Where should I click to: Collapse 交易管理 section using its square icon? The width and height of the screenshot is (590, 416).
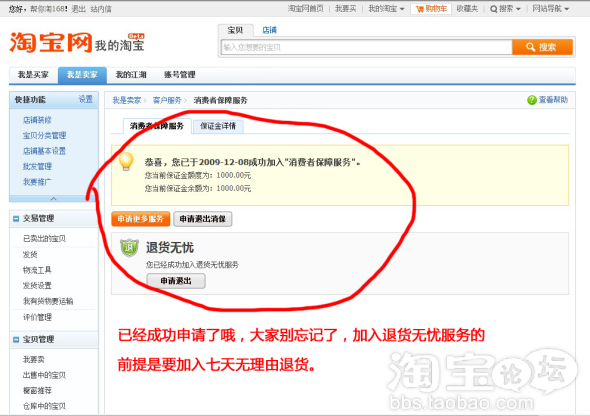tap(16, 219)
